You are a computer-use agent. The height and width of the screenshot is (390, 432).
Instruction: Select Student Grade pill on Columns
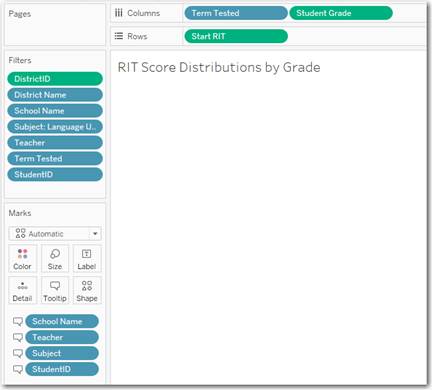point(341,13)
